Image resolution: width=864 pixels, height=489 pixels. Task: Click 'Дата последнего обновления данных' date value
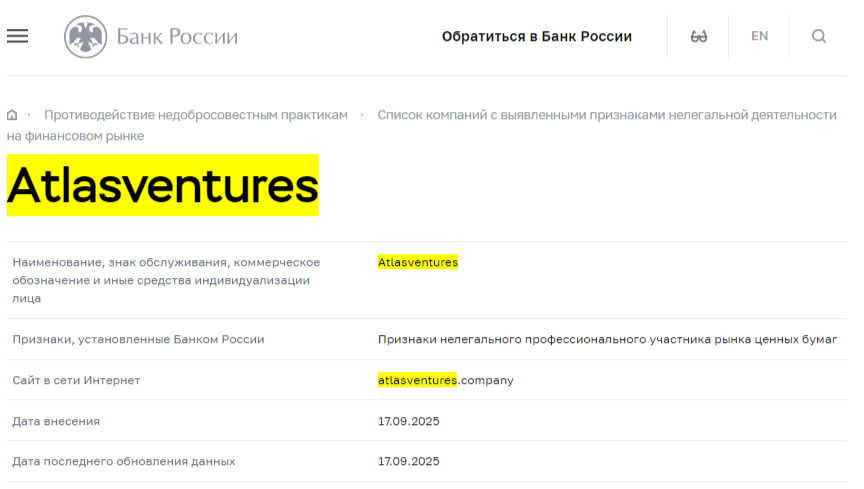point(408,461)
